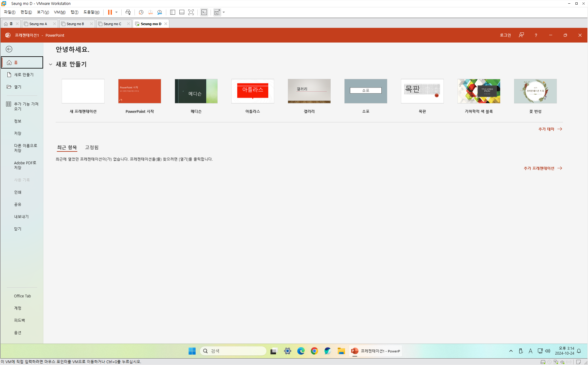Viewport: 588px width, 365px height.
Task: Follow the 추가 프레젠테이션 link
Action: point(543,168)
